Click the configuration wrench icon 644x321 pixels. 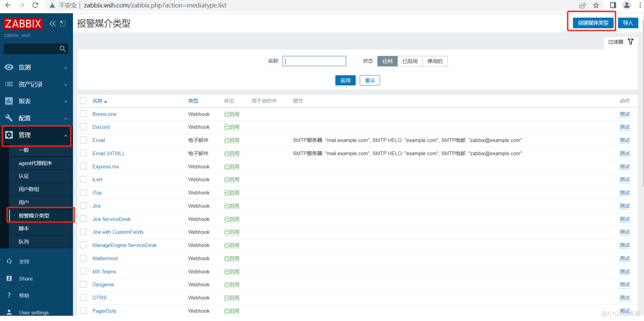pyautogui.click(x=9, y=118)
